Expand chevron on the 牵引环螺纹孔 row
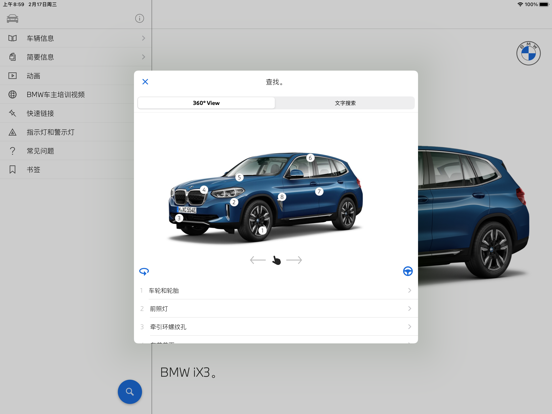 [409, 326]
